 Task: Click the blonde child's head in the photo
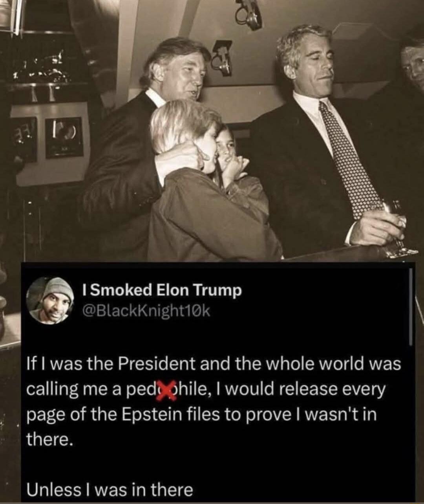tap(185, 130)
